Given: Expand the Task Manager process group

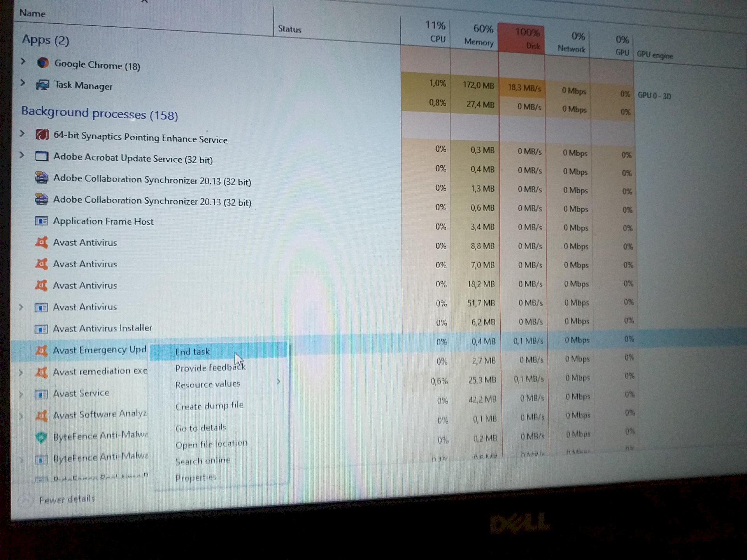Looking at the screenshot, I should click(x=23, y=83).
